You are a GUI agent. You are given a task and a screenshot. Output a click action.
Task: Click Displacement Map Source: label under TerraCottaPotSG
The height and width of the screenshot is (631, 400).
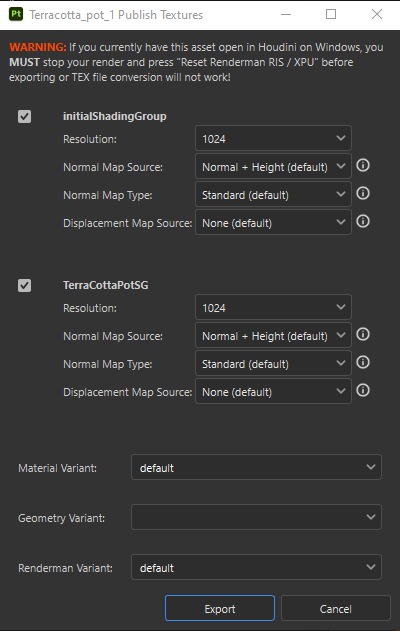click(x=128, y=392)
